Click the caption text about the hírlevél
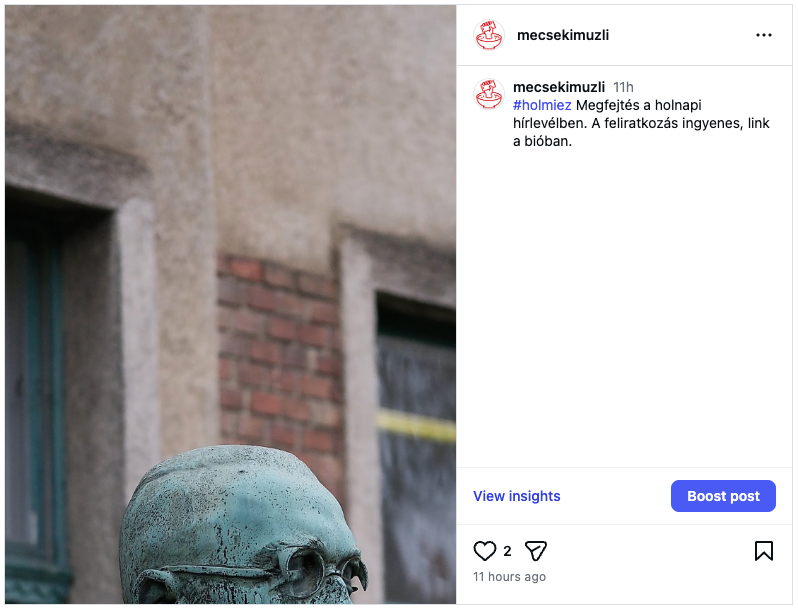 pos(641,123)
